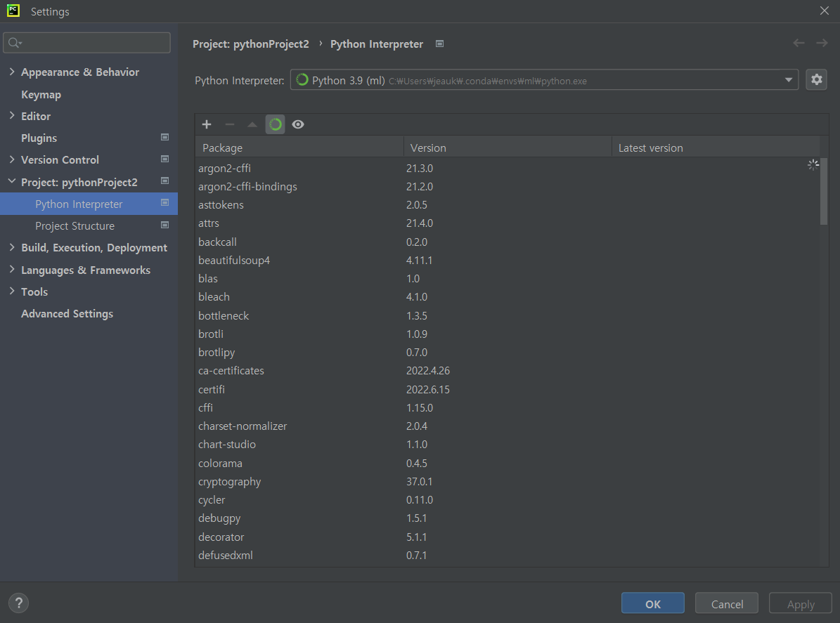Click the Apply button
The height and width of the screenshot is (623, 840).
[x=801, y=604]
